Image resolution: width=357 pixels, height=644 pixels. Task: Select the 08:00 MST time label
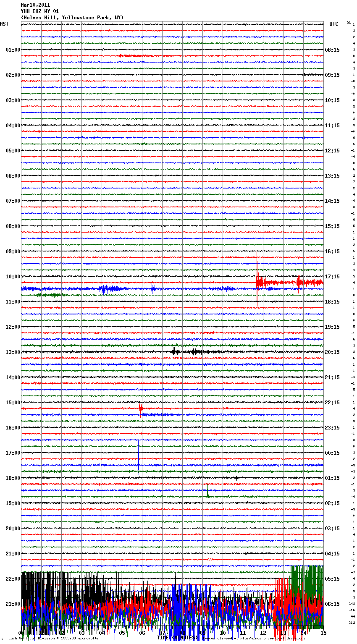click(13, 226)
